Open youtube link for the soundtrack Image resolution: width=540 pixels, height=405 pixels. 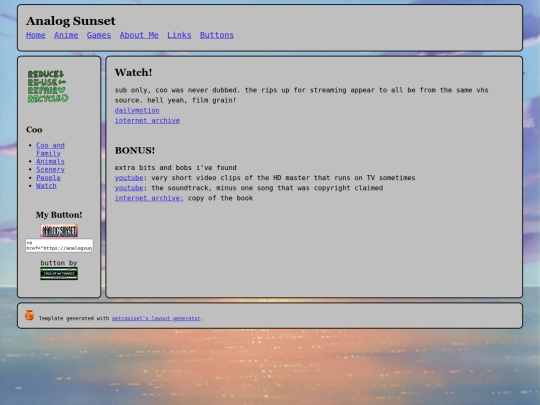[129, 188]
